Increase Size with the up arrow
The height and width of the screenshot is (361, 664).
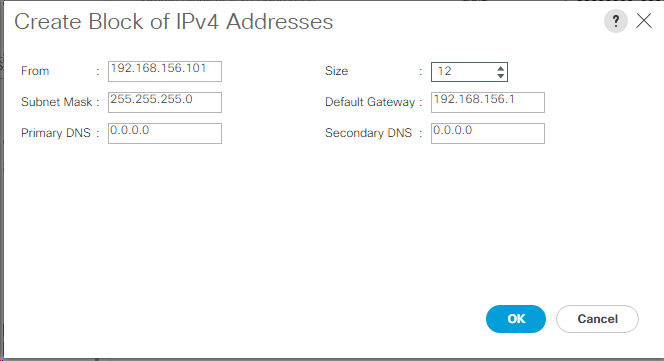tap(501, 68)
